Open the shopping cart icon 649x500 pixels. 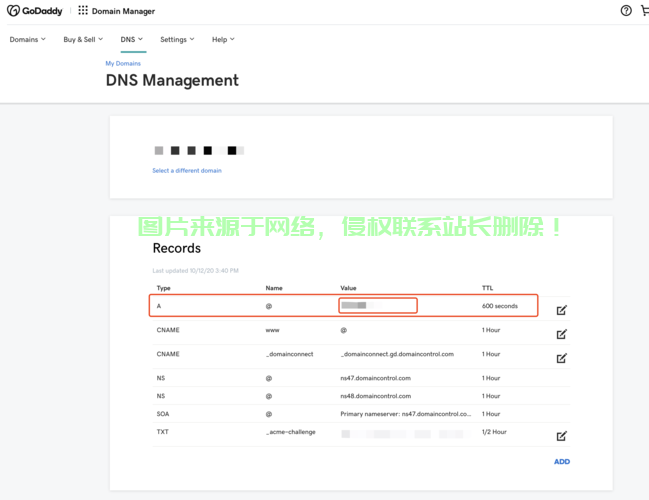[645, 11]
